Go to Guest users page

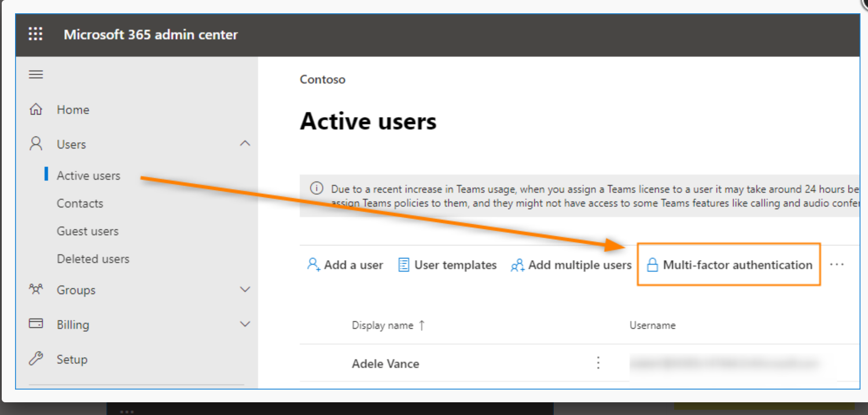pos(87,231)
